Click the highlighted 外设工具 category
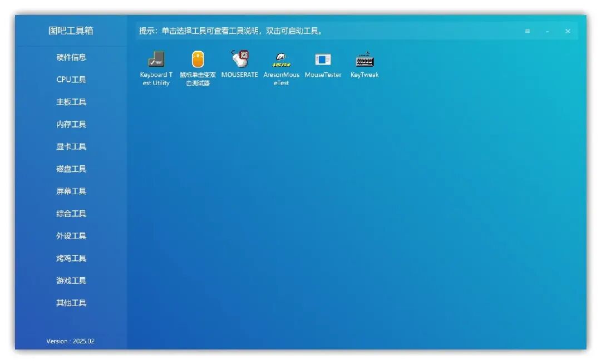The width and height of the screenshot is (601, 364). 71,235
